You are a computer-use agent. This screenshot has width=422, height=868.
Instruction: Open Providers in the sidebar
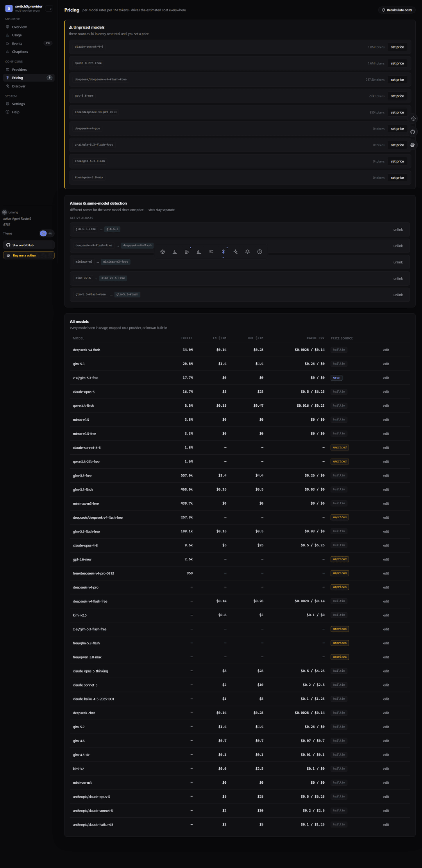point(29,69)
